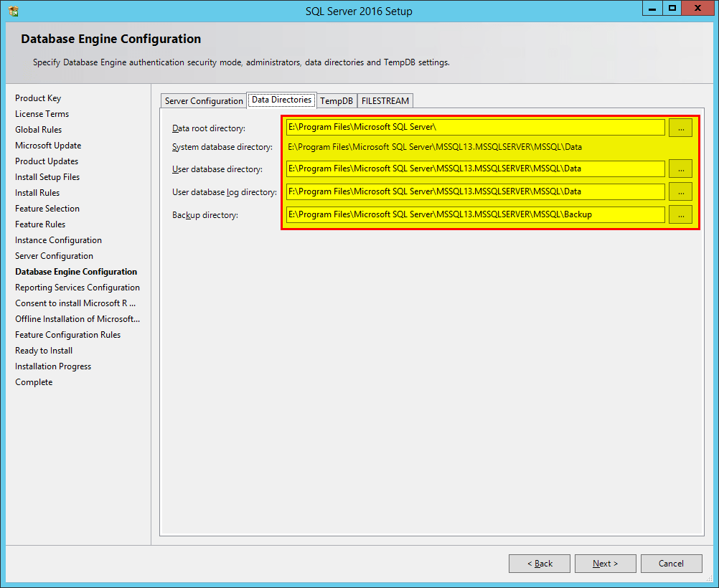Select Feature Selection step
Screen dimensions: 719x588
[47, 209]
